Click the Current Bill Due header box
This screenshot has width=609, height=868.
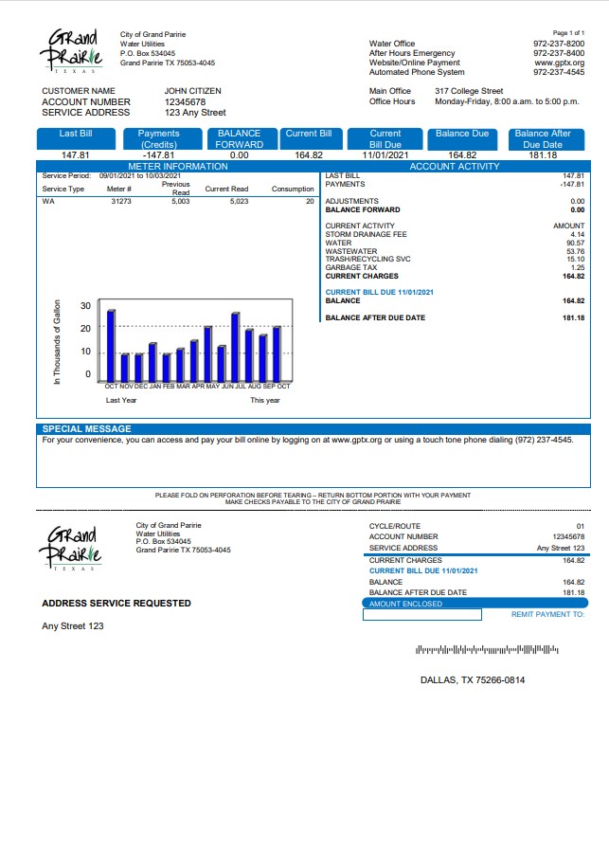click(x=385, y=138)
